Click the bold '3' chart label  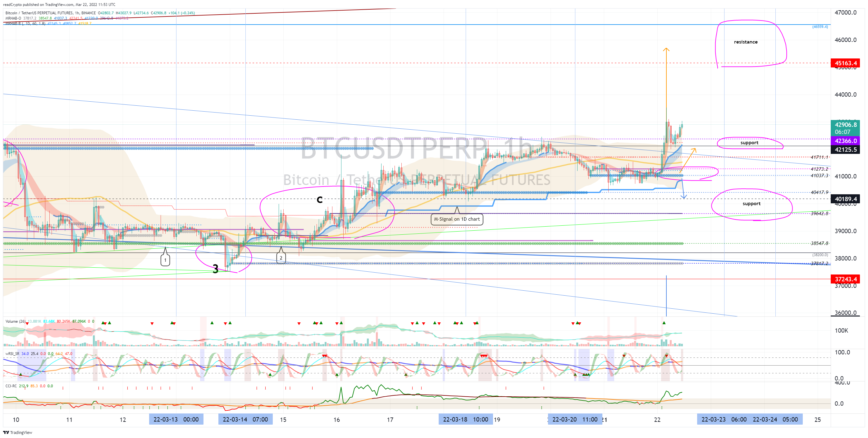[x=216, y=269]
